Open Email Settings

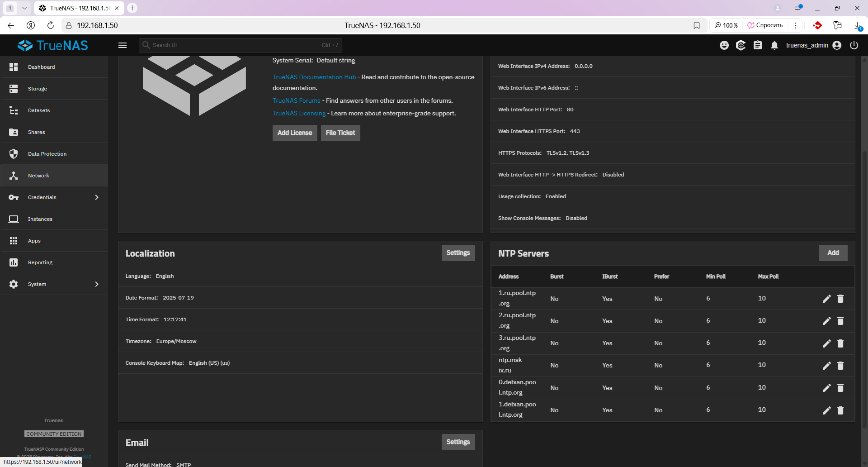458,442
